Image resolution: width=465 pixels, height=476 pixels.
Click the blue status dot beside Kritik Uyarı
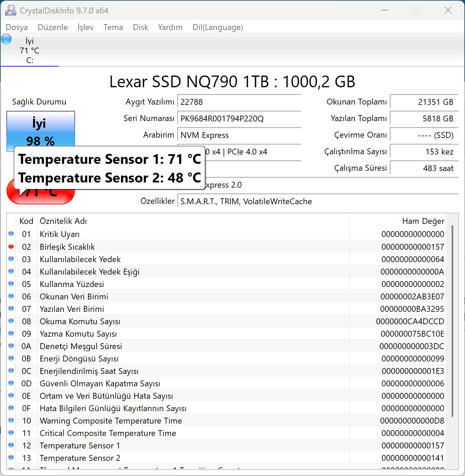pyautogui.click(x=11, y=234)
